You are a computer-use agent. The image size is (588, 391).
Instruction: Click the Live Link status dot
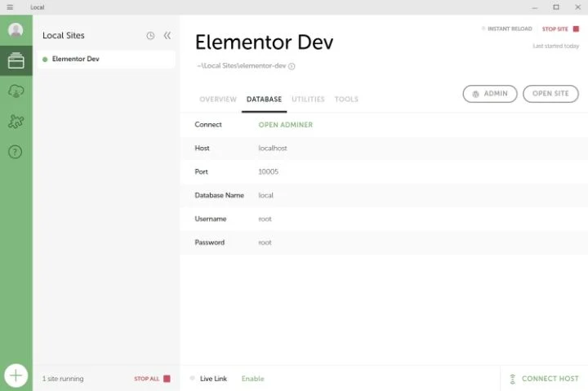click(193, 378)
